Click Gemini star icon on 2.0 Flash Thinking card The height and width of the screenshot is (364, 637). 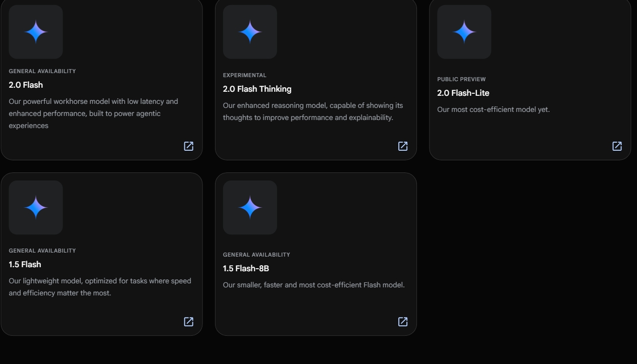[250, 32]
